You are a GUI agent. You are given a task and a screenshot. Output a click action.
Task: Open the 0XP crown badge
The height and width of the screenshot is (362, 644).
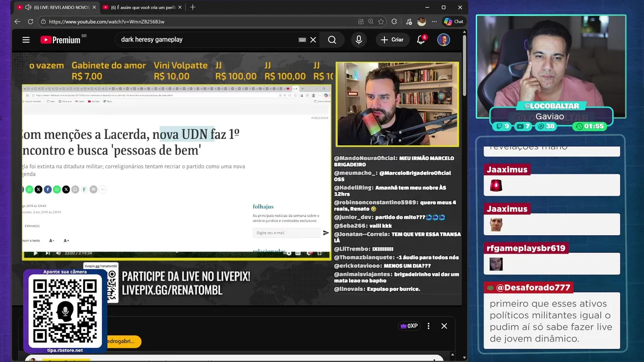click(409, 326)
